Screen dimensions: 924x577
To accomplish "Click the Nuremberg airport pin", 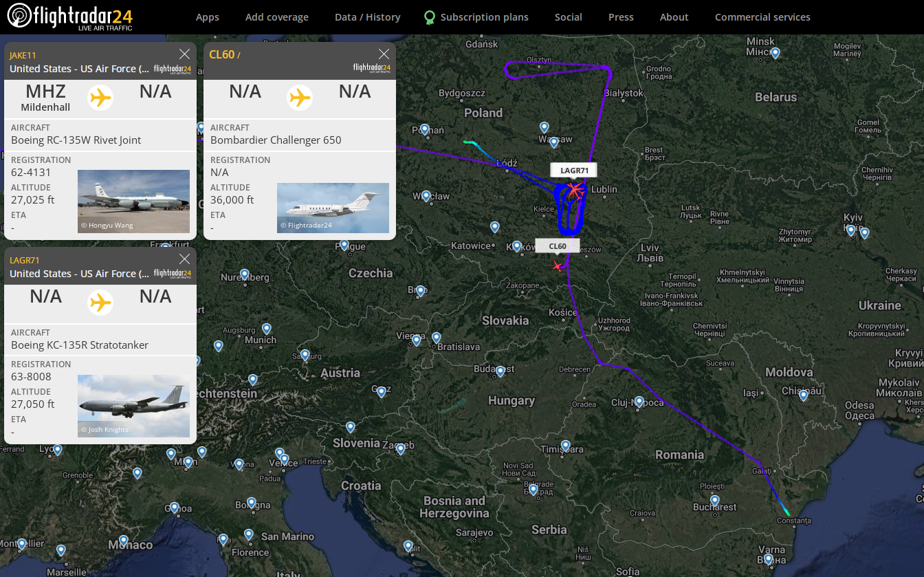I will [x=243, y=274].
